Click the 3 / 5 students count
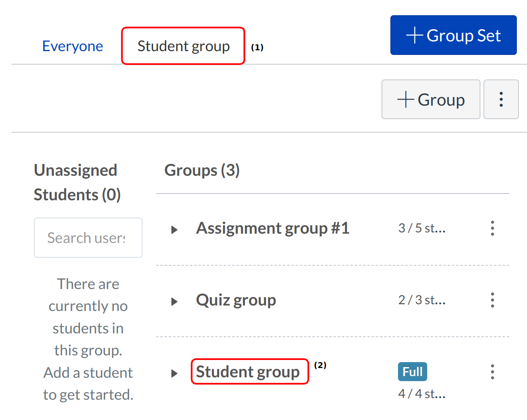 tap(422, 228)
